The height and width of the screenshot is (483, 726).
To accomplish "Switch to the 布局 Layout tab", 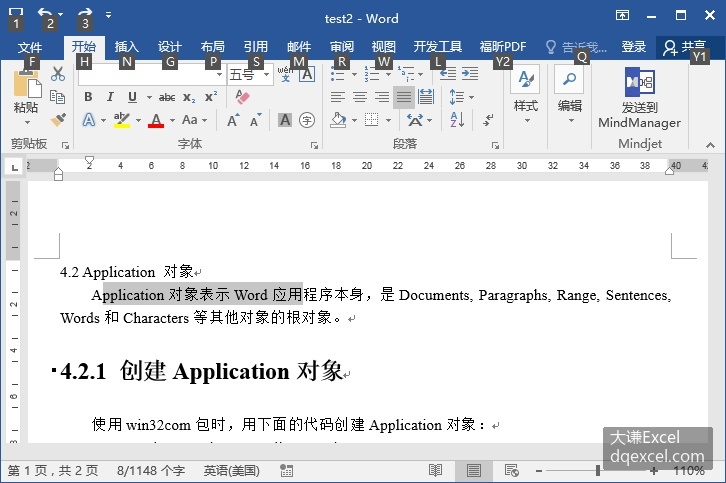I will click(213, 46).
